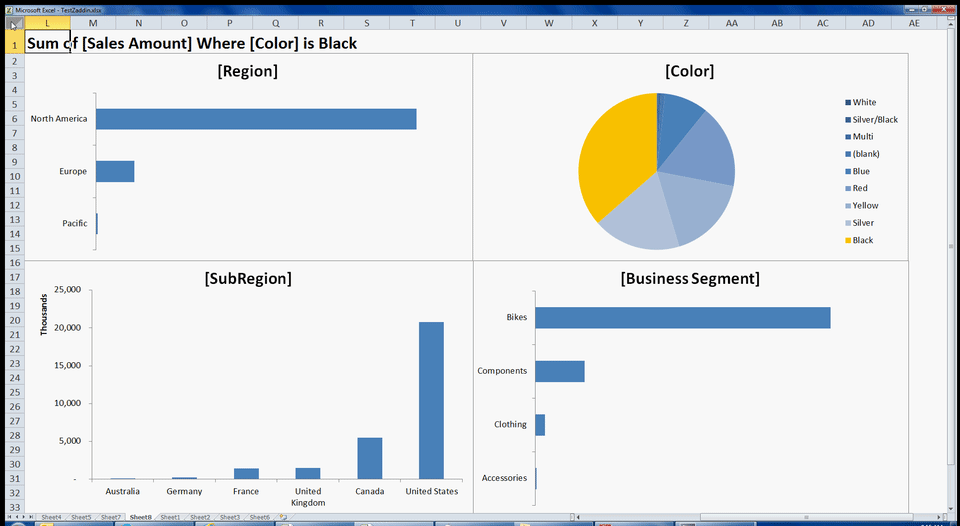Click the White legend color swatch
The width and height of the screenshot is (960, 526).
click(848, 102)
